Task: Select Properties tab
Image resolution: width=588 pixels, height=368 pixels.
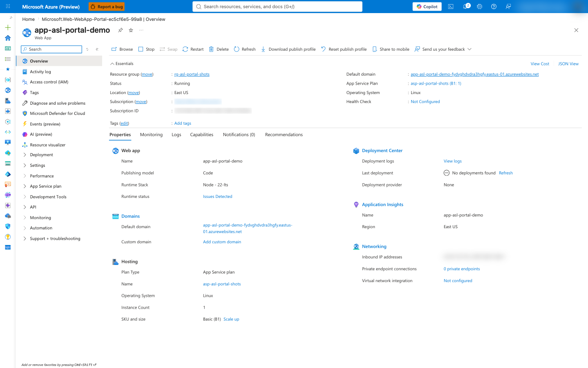Action: click(x=120, y=135)
